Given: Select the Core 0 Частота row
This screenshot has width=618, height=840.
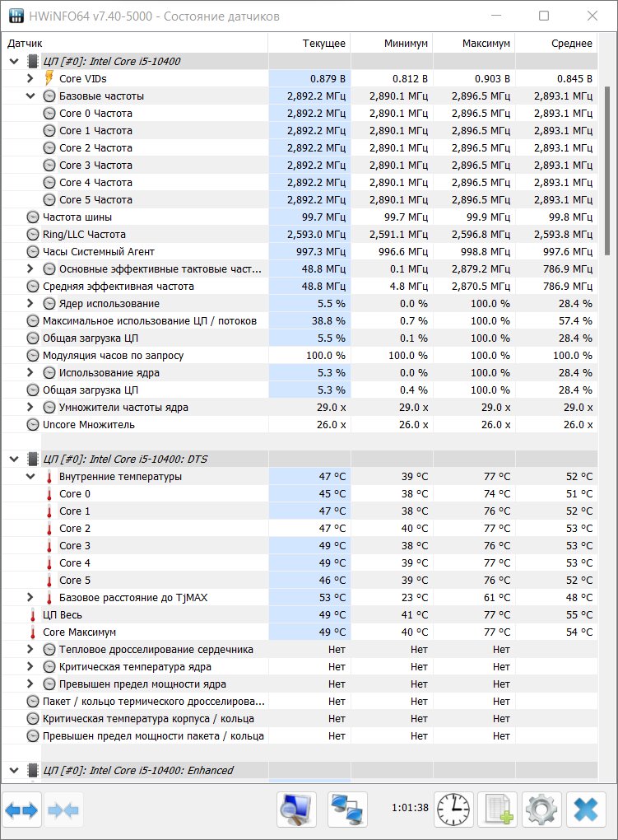Looking at the screenshot, I should [300, 113].
